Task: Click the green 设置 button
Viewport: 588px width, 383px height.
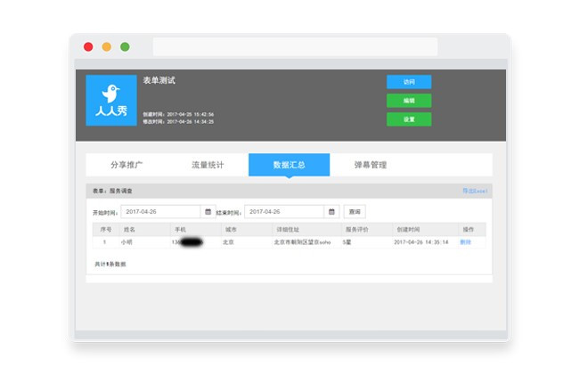Action: click(x=409, y=119)
